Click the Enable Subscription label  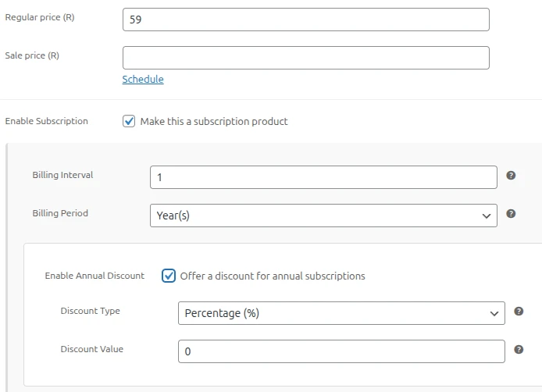[x=47, y=121]
